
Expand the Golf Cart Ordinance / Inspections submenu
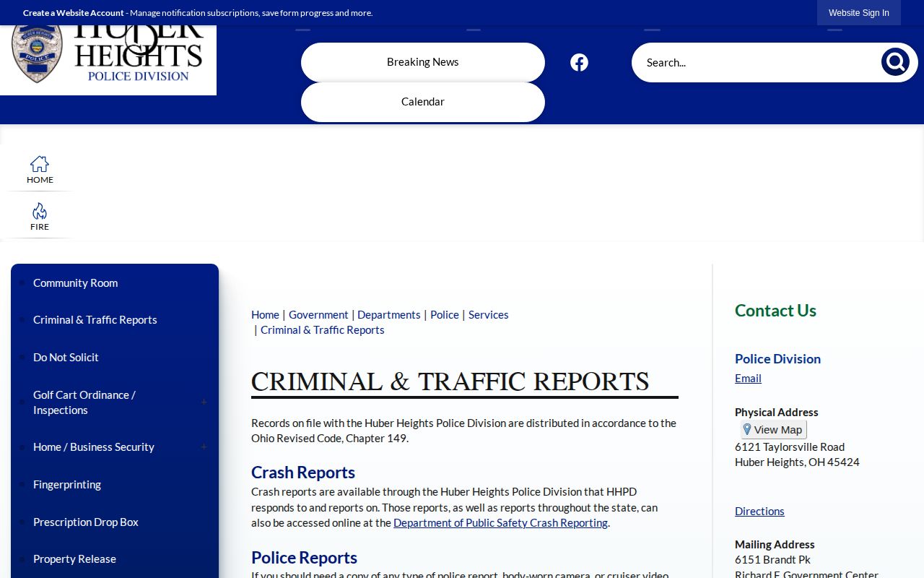coord(204,402)
